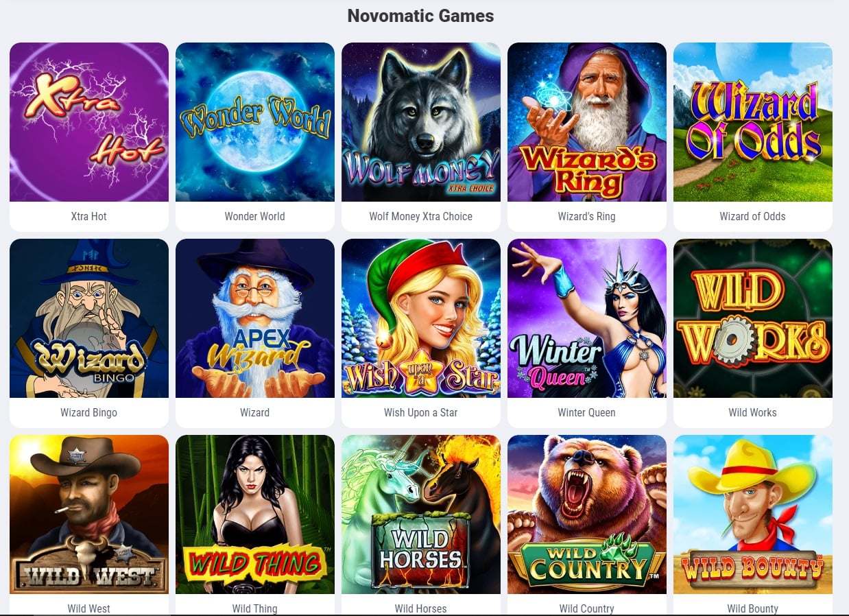Click the Winter Queen title text
The height and width of the screenshot is (616, 849).
tap(587, 412)
